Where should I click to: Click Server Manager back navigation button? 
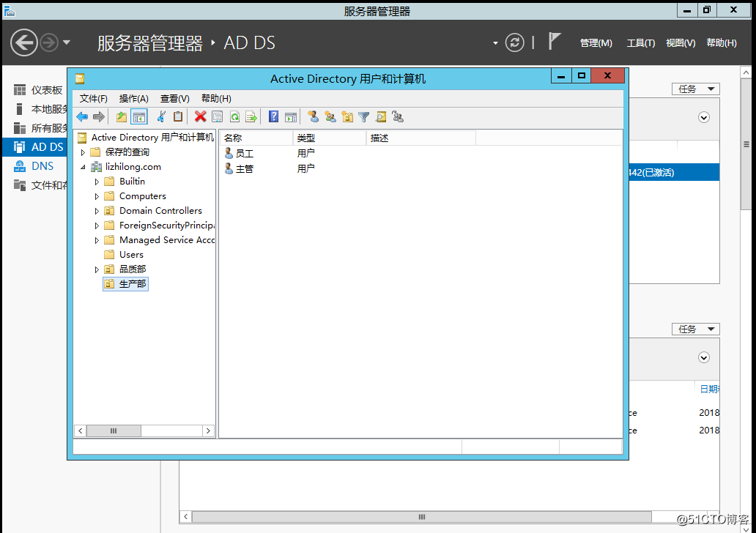(24, 42)
